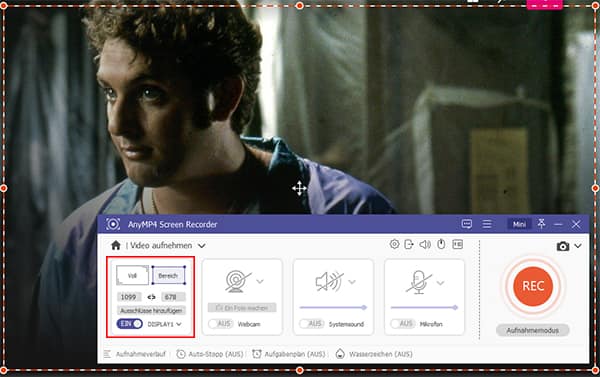
Task: Take a screenshot with camera icon
Action: pyautogui.click(x=562, y=246)
